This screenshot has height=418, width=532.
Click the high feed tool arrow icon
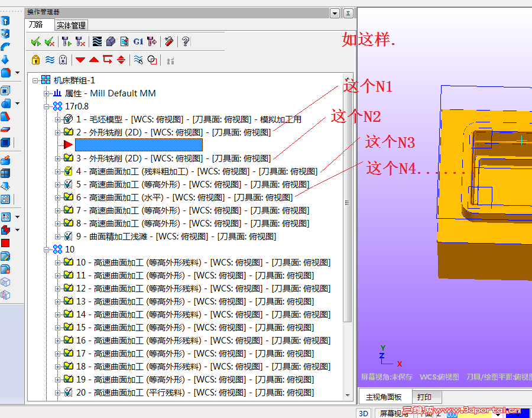(152, 42)
